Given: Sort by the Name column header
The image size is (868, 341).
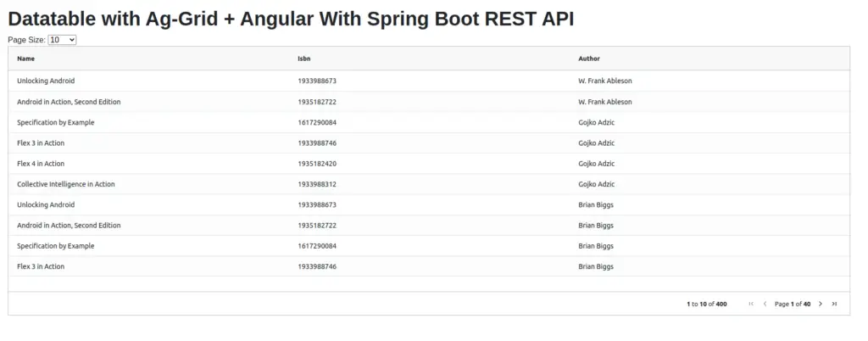Looking at the screenshot, I should [x=26, y=59].
